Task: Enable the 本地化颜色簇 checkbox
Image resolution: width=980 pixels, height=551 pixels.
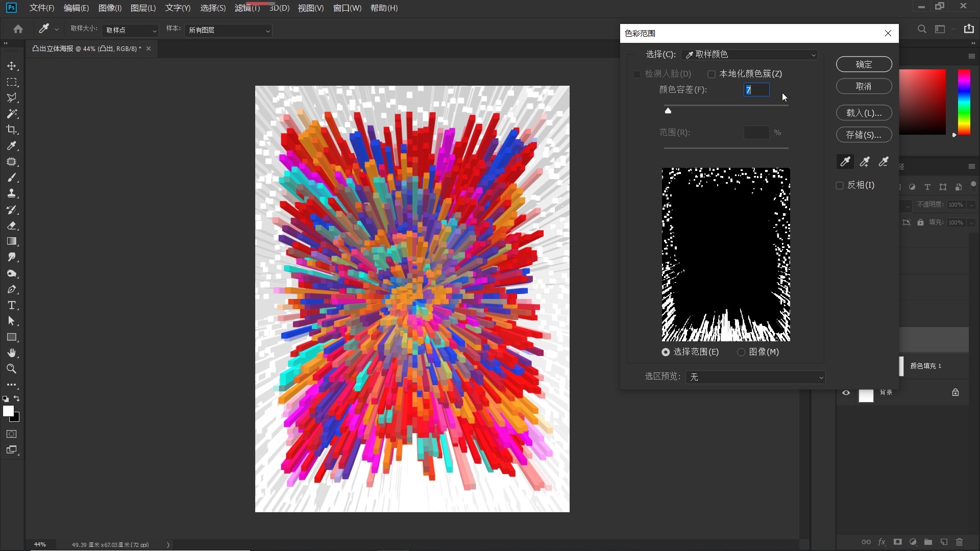Action: click(712, 74)
